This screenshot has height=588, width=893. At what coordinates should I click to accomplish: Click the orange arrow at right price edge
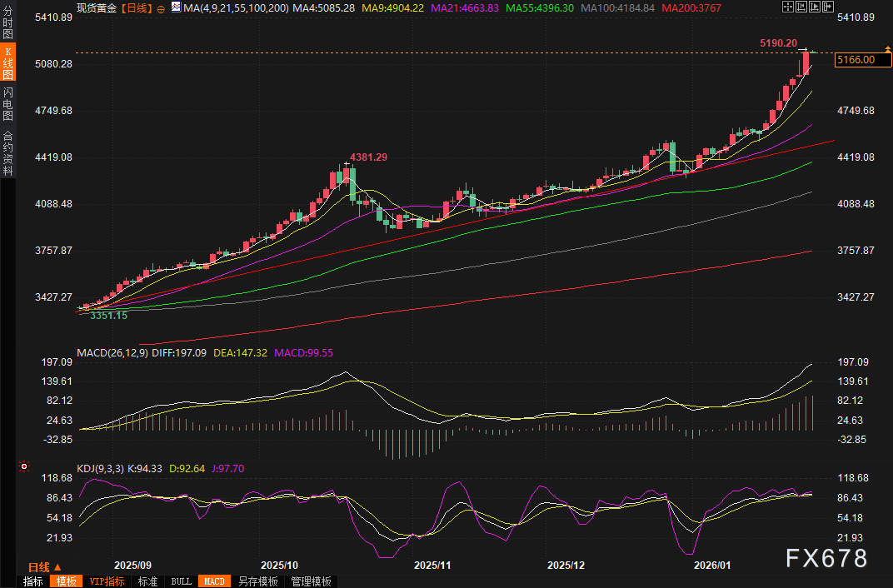click(886, 49)
